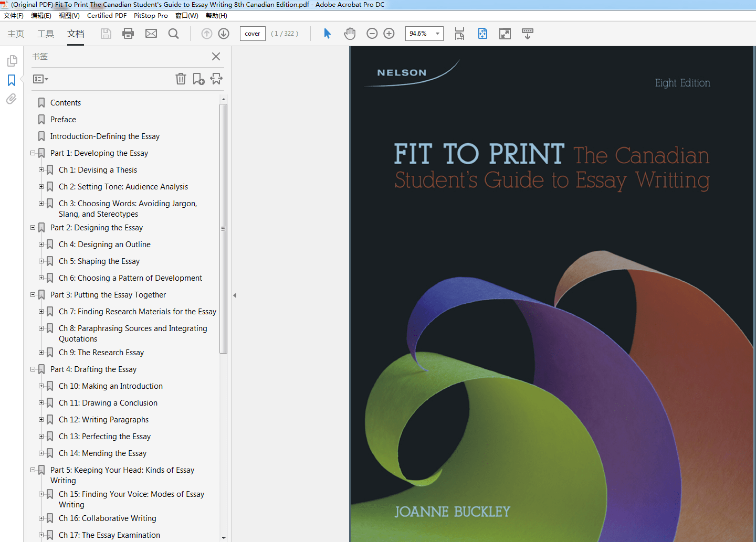Open the 文件(F) menu
Viewport: 756px width, 542px height.
[14, 16]
